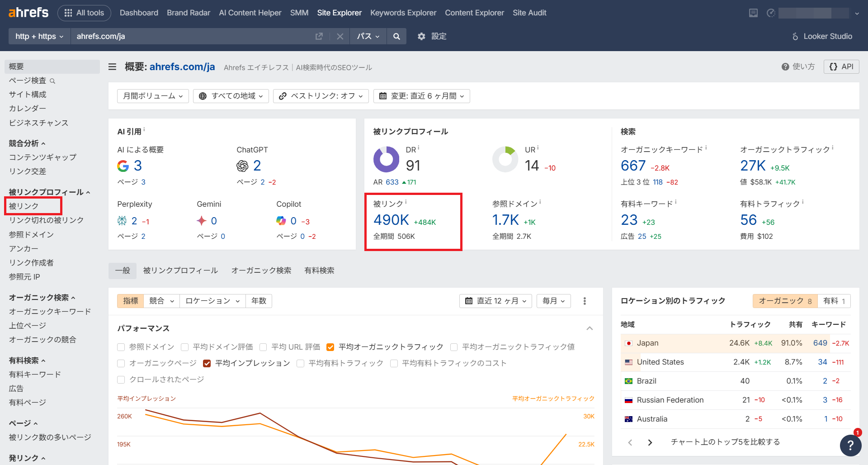The height and width of the screenshot is (465, 868).
Task: Open the http + https protocol dropdown
Action: point(39,36)
